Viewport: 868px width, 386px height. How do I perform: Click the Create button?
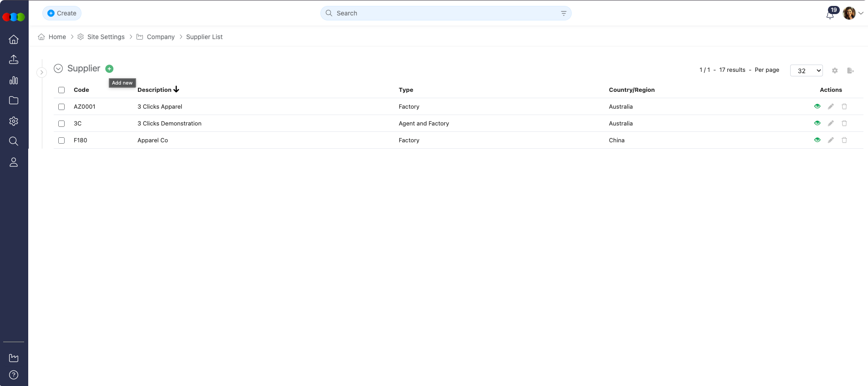[62, 13]
